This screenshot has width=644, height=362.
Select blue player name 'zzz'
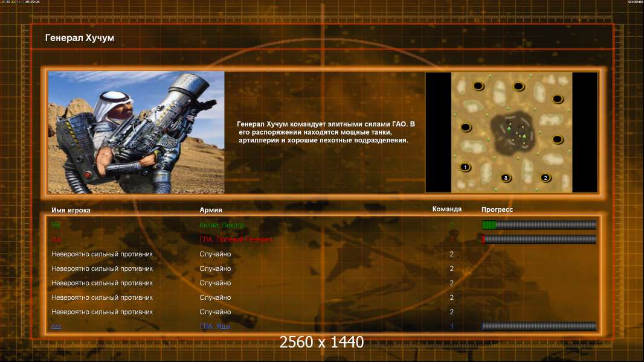(56, 326)
